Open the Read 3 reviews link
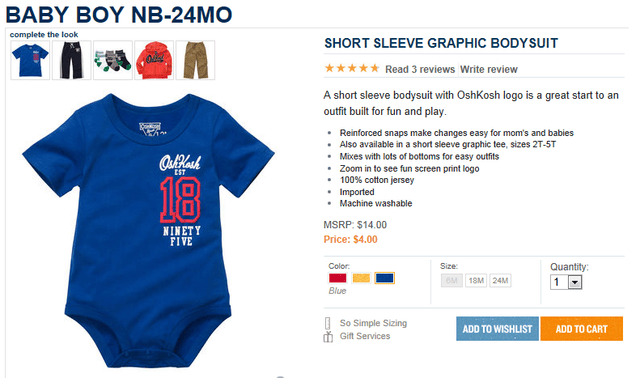 click(x=420, y=69)
